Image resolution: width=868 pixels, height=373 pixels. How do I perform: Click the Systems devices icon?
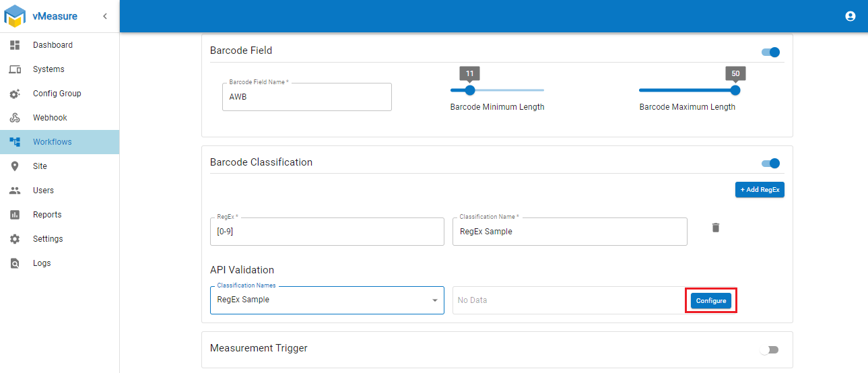[x=15, y=69]
